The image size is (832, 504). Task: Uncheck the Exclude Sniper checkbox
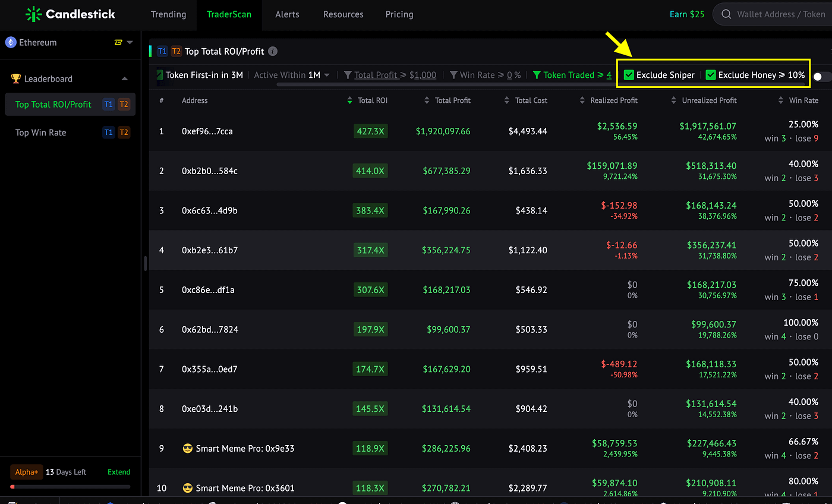[629, 75]
